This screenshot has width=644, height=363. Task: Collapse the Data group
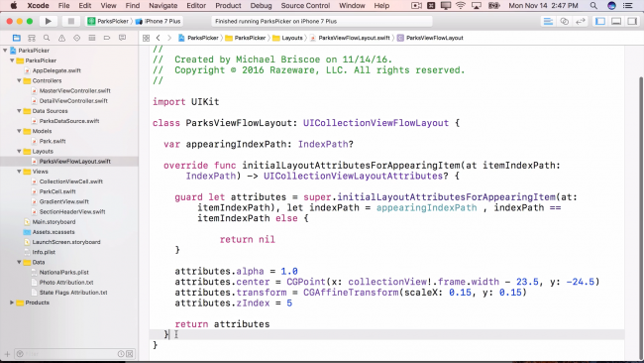[19, 262]
